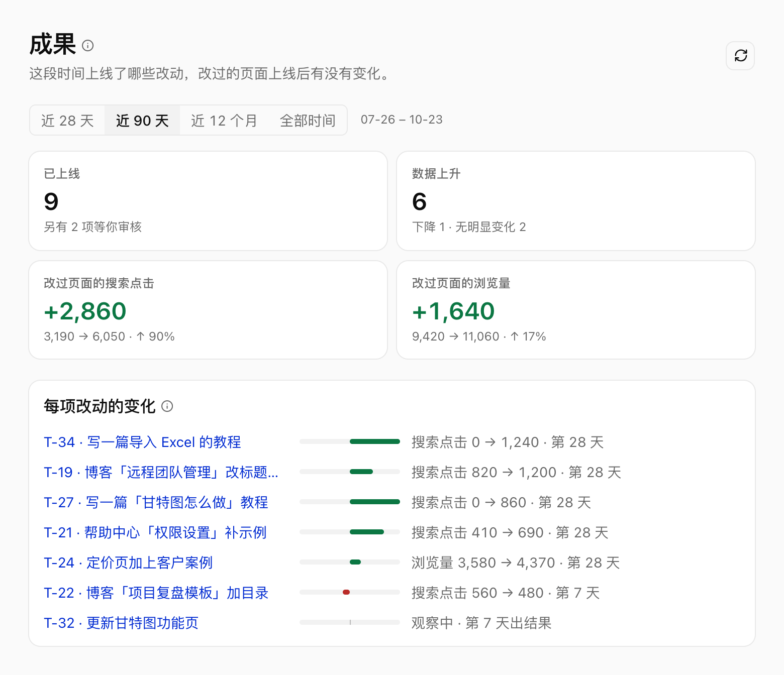Click the red change bar for T-22
Image resolution: width=784 pixels, height=675 pixels.
coord(346,592)
